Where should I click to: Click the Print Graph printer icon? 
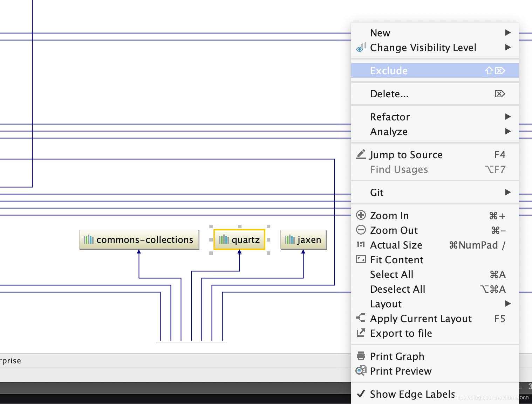click(361, 356)
